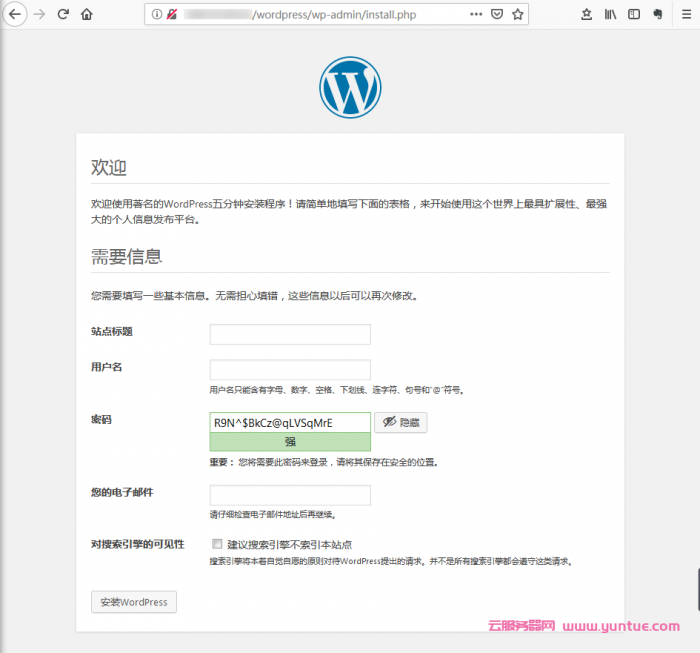
Task: Click the email address input field
Action: pos(290,495)
